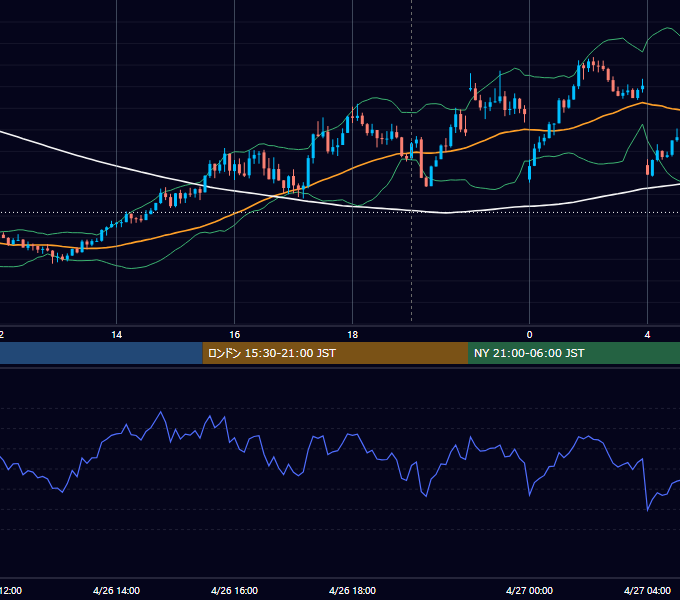This screenshot has height=600, width=680.
Task: Click the blue session bar before ロンドン
Action: (x=101, y=353)
